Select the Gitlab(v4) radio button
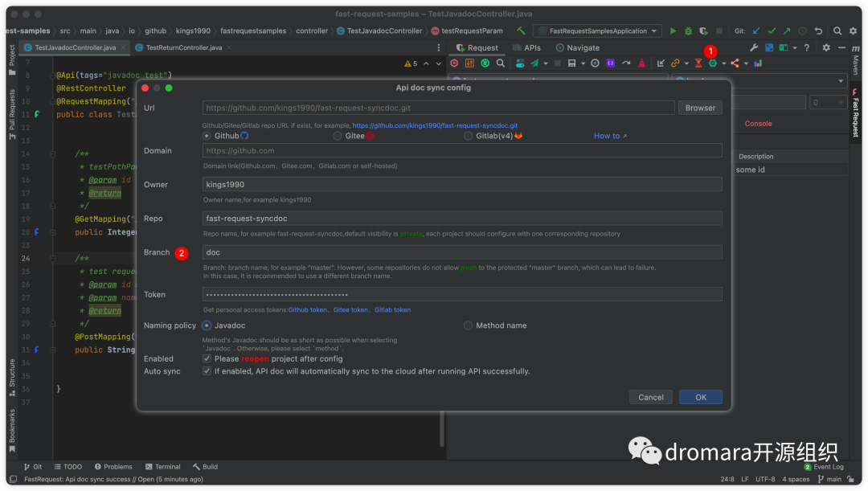The width and height of the screenshot is (868, 491). tap(469, 136)
